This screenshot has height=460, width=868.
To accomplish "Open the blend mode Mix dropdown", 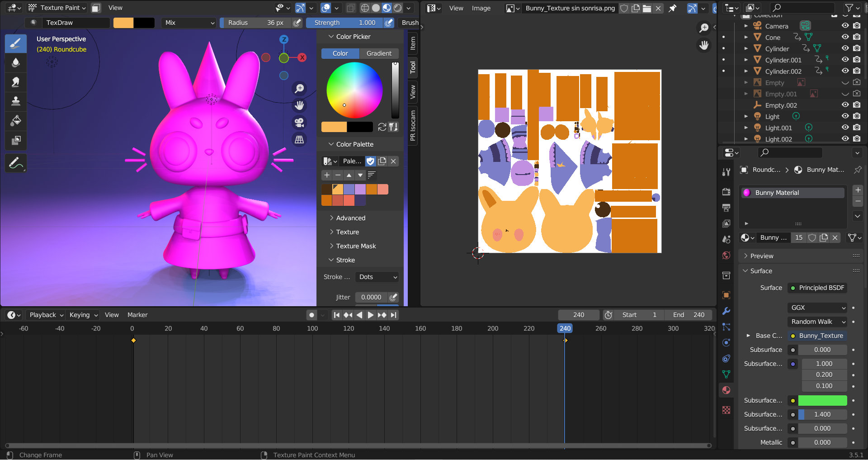I will pyautogui.click(x=189, y=23).
